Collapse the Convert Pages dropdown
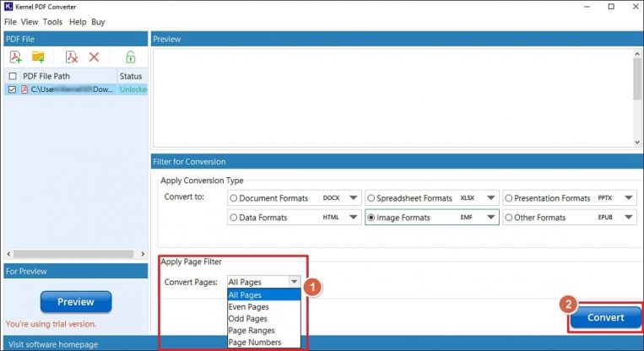The height and width of the screenshot is (351, 644). pyautogui.click(x=294, y=282)
